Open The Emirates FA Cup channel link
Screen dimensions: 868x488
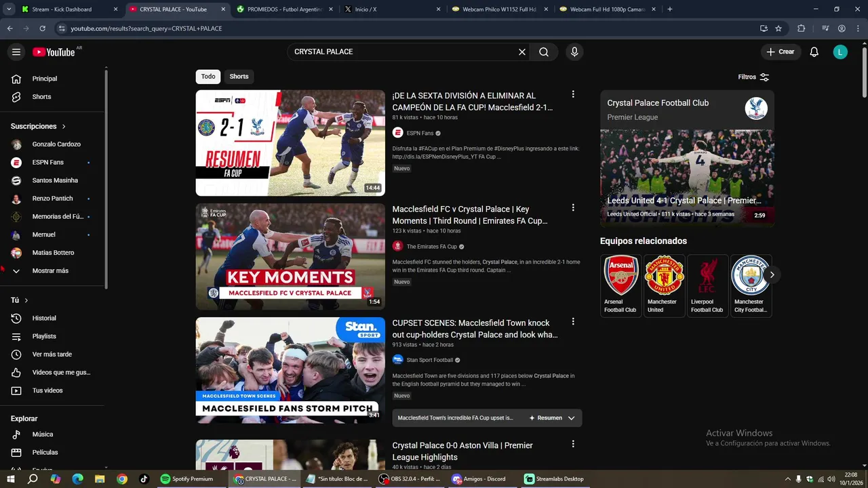[432, 247]
